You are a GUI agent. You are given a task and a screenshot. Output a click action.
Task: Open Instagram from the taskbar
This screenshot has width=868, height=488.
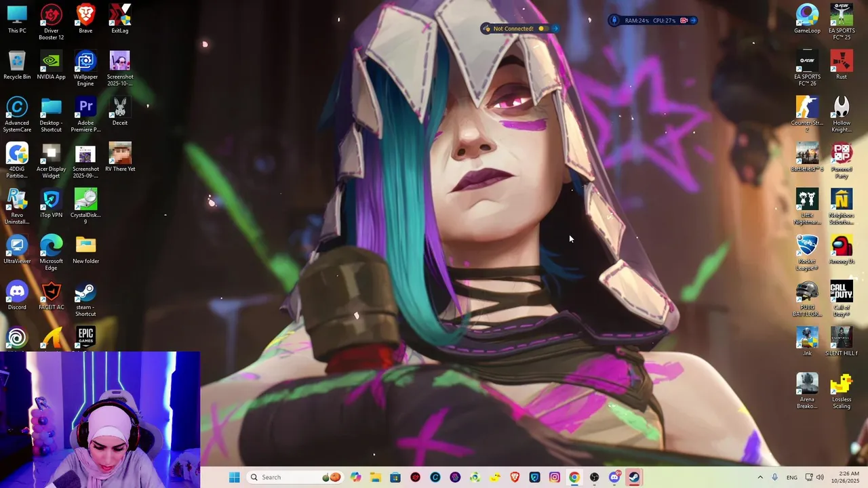pos(555,477)
